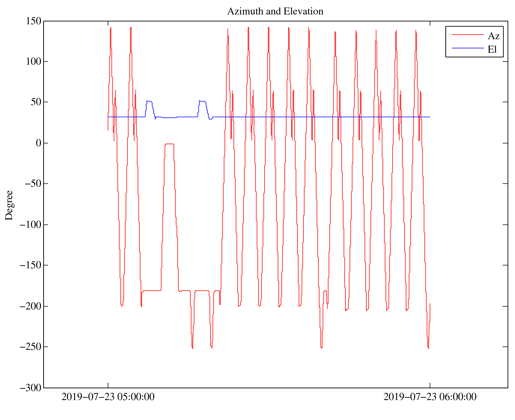Click the '2019-07-23 05:00:00' x-axis label
Screen dimensions: 515x420
tap(108, 397)
